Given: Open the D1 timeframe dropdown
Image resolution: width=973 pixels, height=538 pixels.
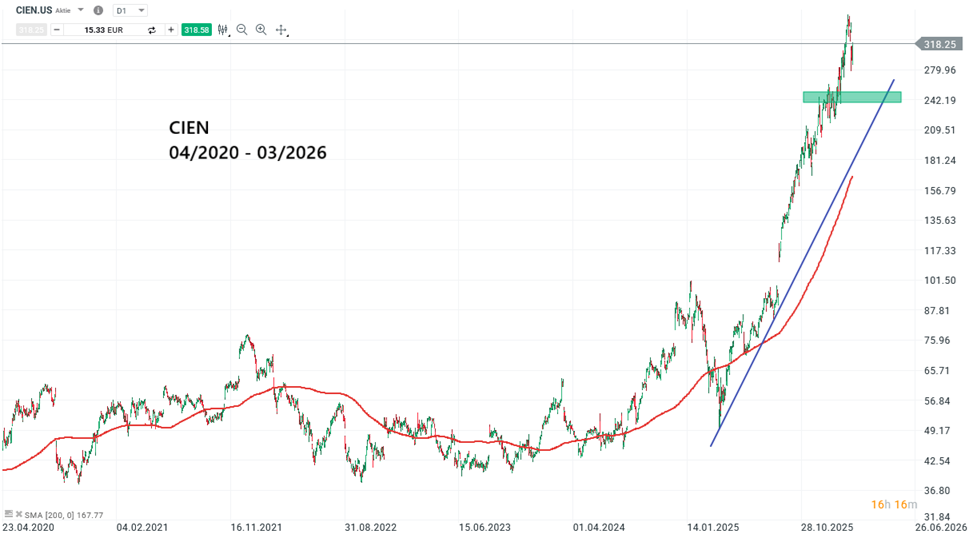Looking at the screenshot, I should click(x=131, y=11).
